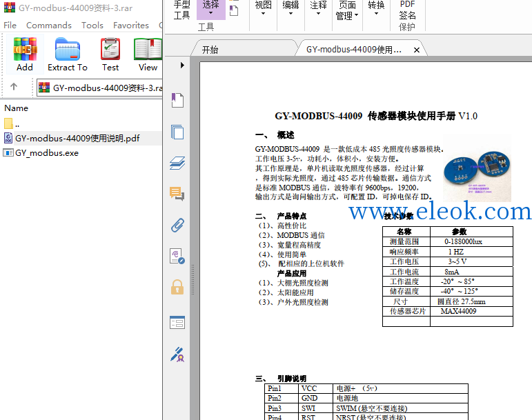Switch to GY-modbus-44009使用 document tab
The height and width of the screenshot is (420, 532).
tap(353, 50)
